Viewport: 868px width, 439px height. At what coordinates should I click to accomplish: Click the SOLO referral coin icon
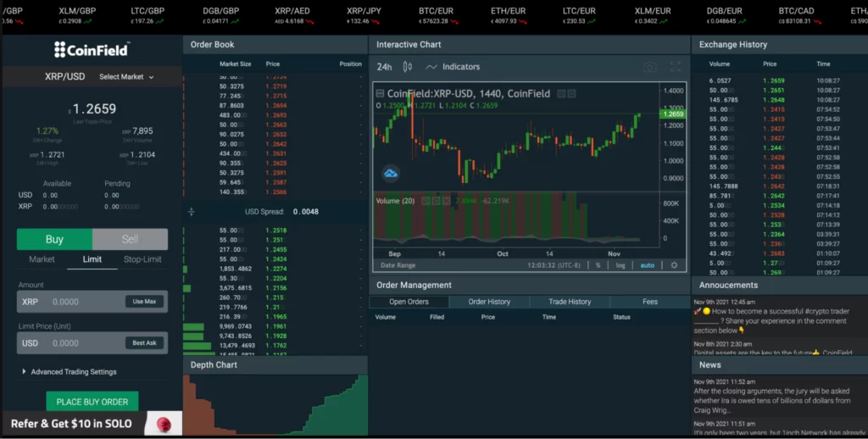click(x=164, y=424)
